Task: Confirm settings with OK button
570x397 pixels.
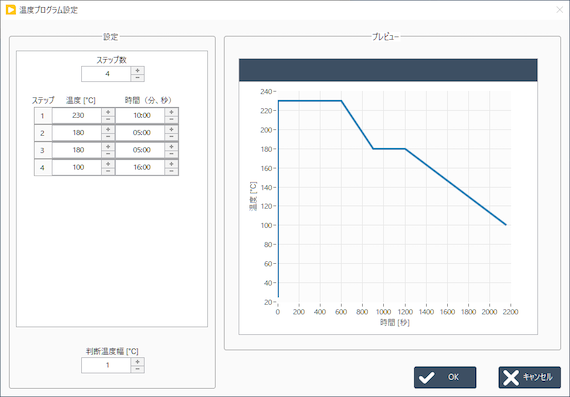Action: (445, 377)
